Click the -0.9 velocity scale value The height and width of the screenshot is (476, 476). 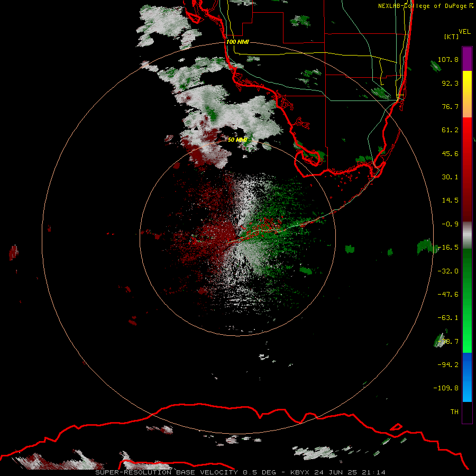tap(450, 224)
